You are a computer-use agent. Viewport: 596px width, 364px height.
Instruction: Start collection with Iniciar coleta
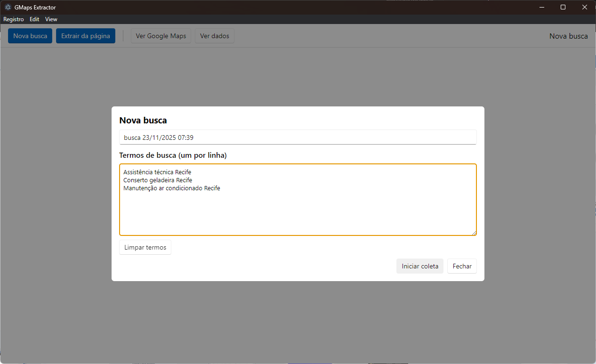[420, 266]
